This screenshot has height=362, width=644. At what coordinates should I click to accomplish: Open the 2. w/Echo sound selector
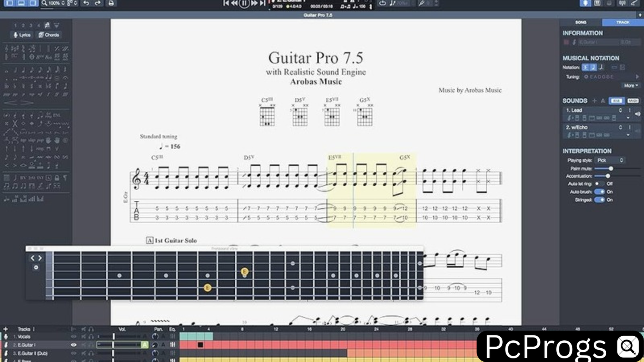point(620,127)
